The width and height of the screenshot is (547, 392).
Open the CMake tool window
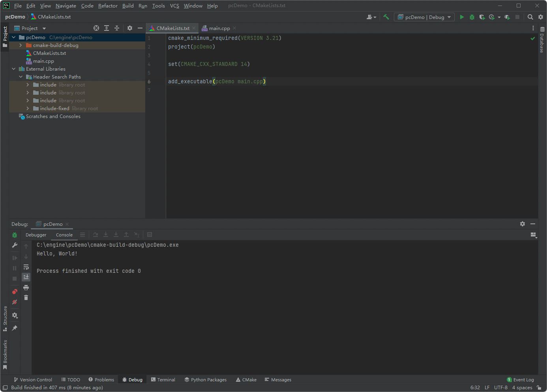point(246,380)
